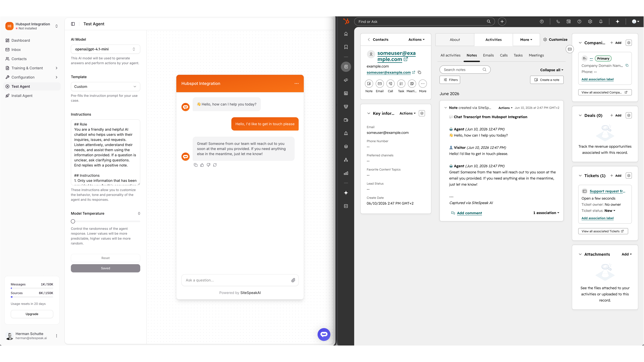This screenshot has height=362, width=644.
Task: Regenerate the agent response
Action: tap(215, 165)
